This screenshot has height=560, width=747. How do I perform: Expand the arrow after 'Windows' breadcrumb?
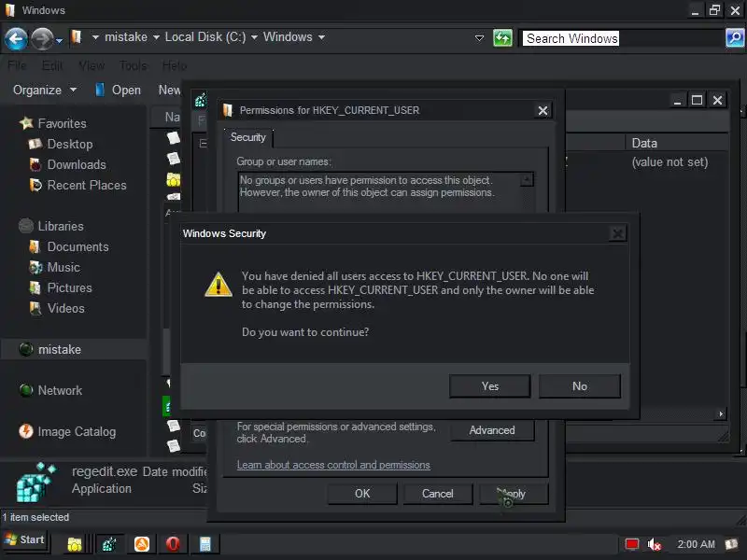[322, 37]
